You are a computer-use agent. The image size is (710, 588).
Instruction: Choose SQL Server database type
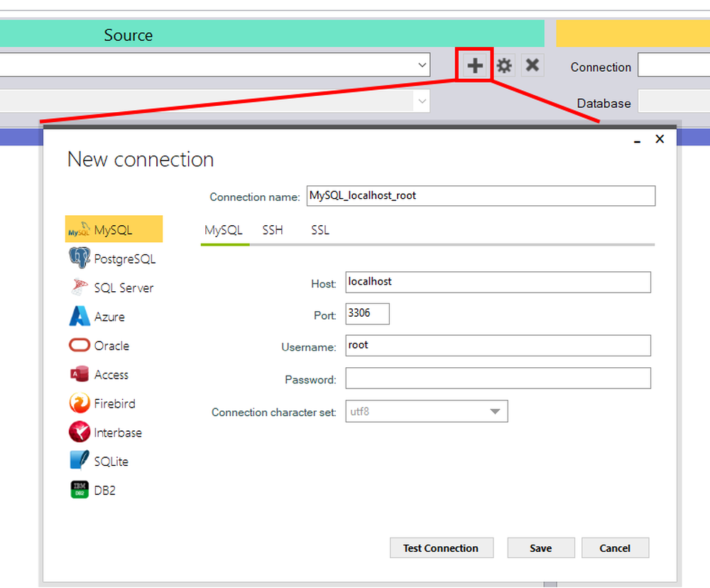[x=112, y=287]
